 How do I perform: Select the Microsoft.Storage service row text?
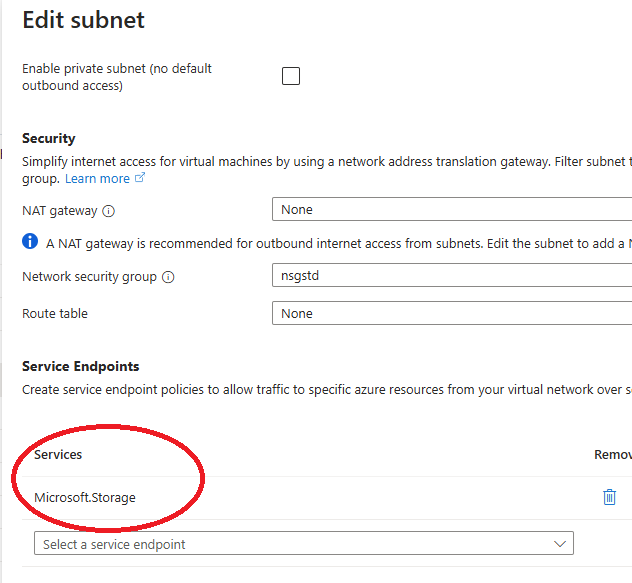85,498
